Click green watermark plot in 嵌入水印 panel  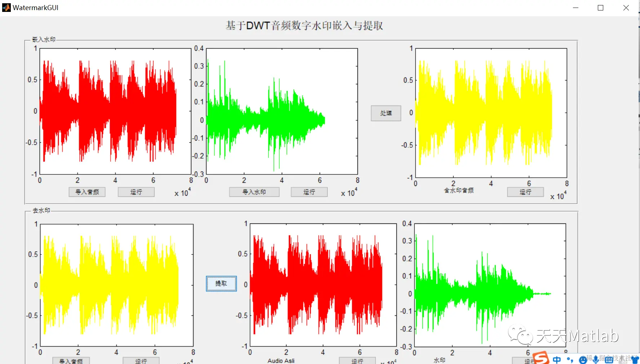coord(282,111)
